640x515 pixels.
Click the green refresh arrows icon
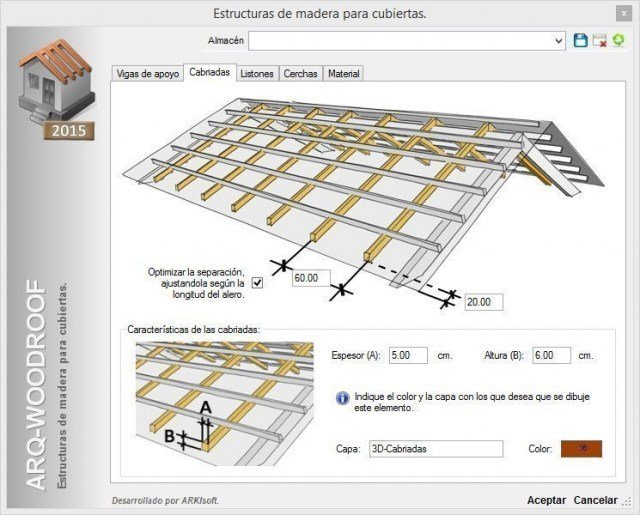(x=619, y=40)
